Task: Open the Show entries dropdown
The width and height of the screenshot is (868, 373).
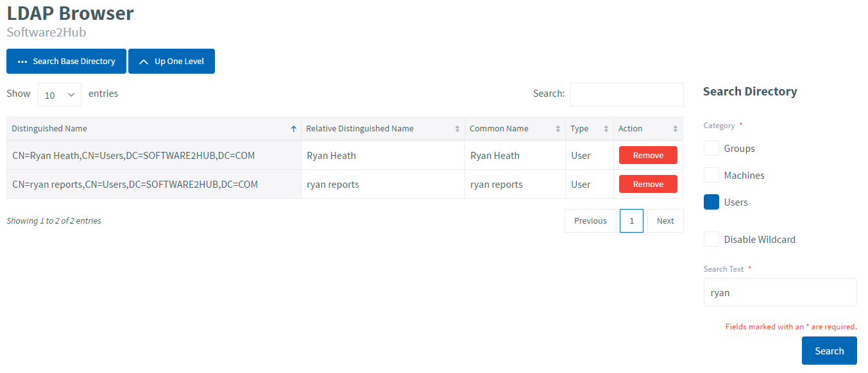Action: (60, 94)
